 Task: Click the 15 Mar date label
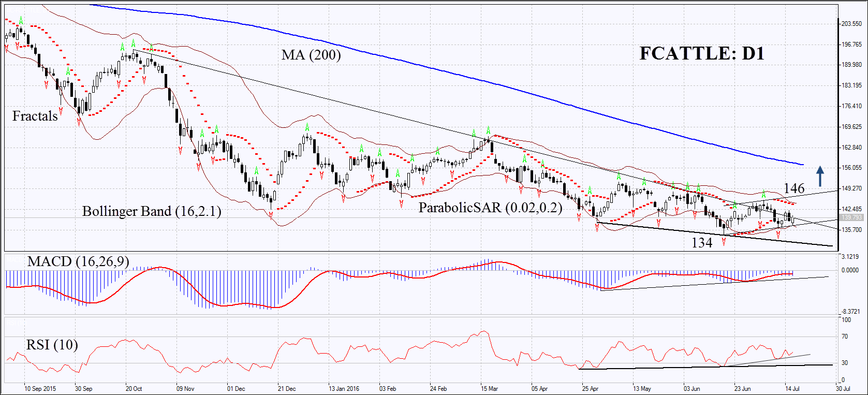click(x=489, y=388)
